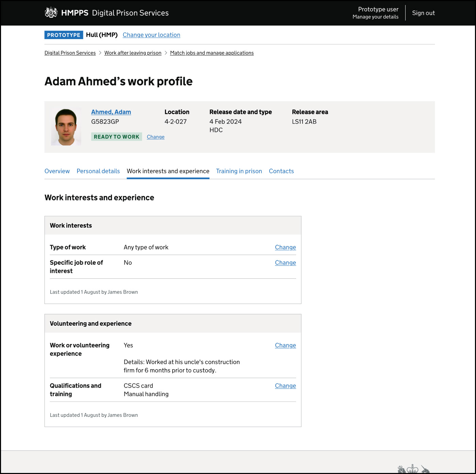Switch to the Overview tab
This screenshot has height=474, width=476.
57,171
